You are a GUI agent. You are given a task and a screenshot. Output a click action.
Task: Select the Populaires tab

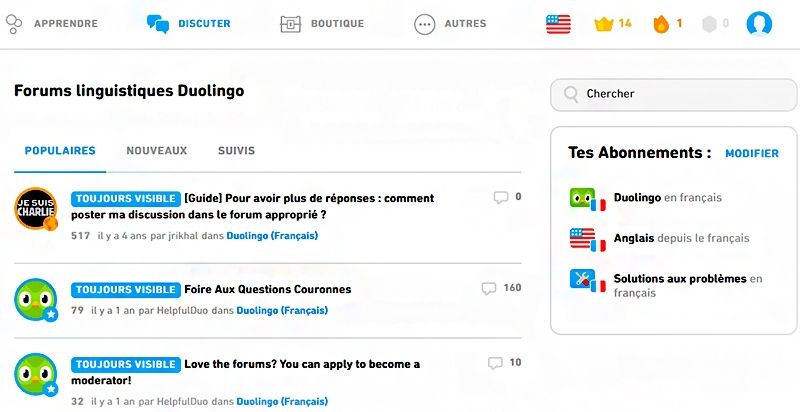pyautogui.click(x=60, y=151)
